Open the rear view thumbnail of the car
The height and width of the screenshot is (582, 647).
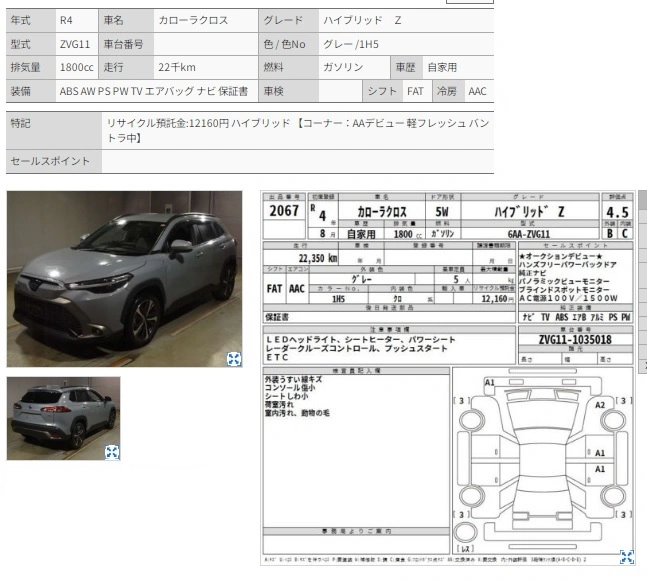point(64,418)
